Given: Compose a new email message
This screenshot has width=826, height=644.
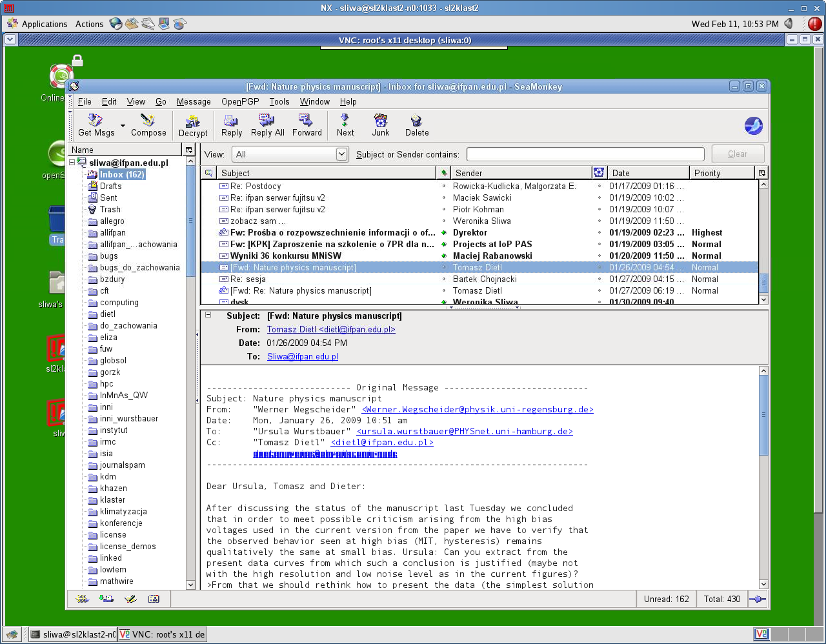Looking at the screenshot, I should (x=148, y=125).
